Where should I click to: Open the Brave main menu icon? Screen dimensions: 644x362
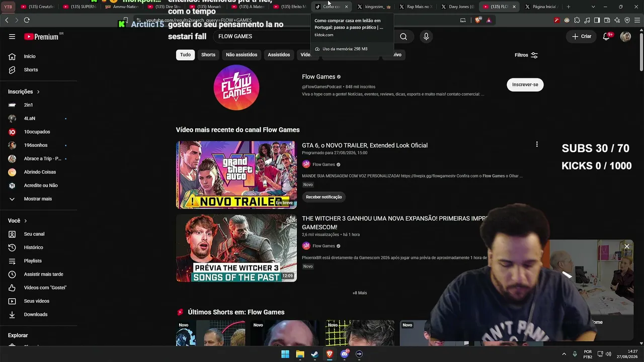(637, 20)
